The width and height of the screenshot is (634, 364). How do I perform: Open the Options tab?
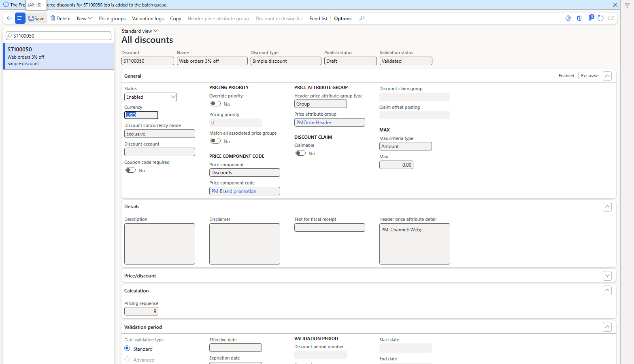click(x=343, y=19)
